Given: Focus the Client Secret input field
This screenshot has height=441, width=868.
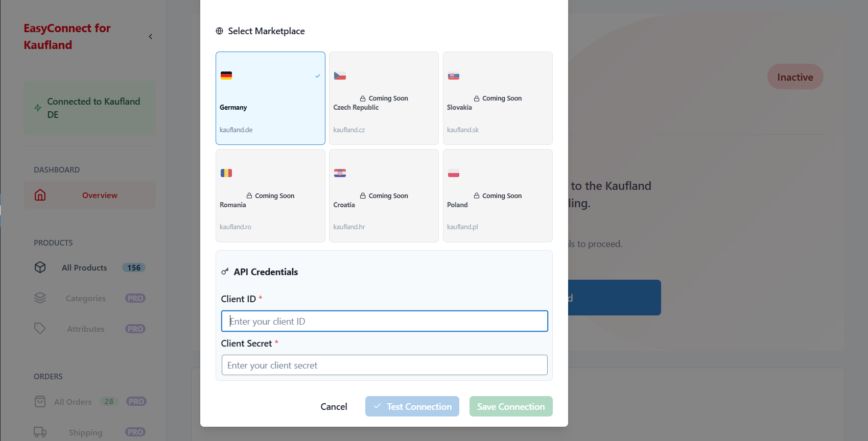Looking at the screenshot, I should [384, 365].
